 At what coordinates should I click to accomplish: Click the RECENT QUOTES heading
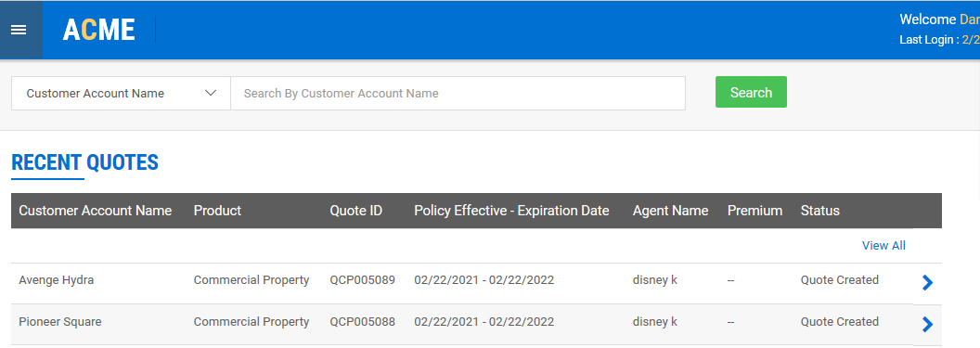point(85,162)
